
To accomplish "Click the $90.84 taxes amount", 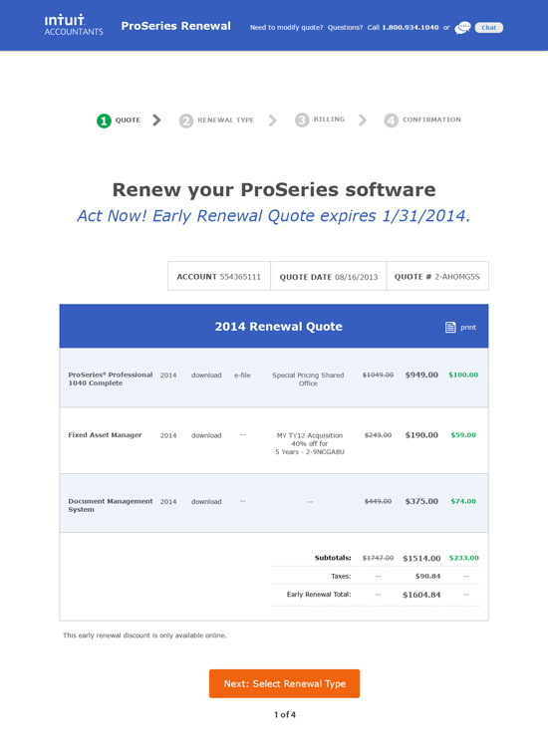I will pyautogui.click(x=427, y=576).
